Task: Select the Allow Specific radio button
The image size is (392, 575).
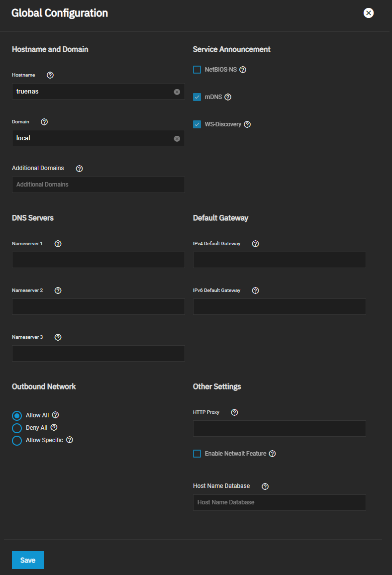Action: point(17,440)
